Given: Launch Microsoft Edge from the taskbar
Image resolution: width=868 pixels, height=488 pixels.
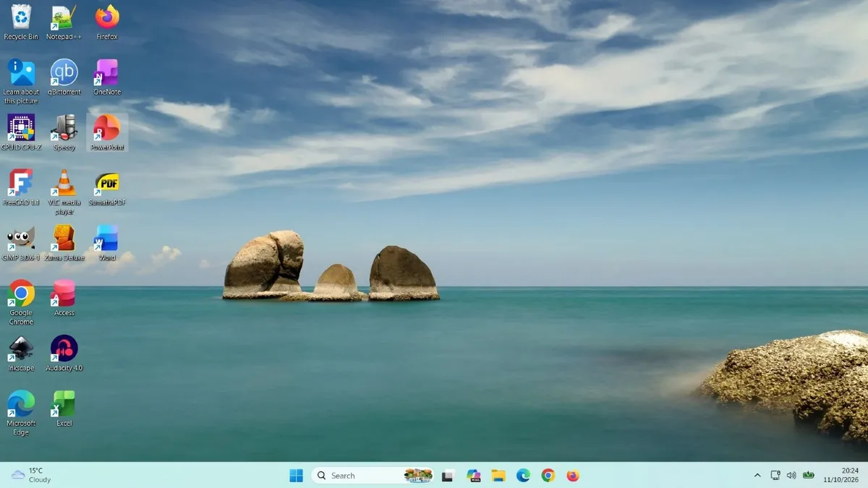Looking at the screenshot, I should 523,475.
